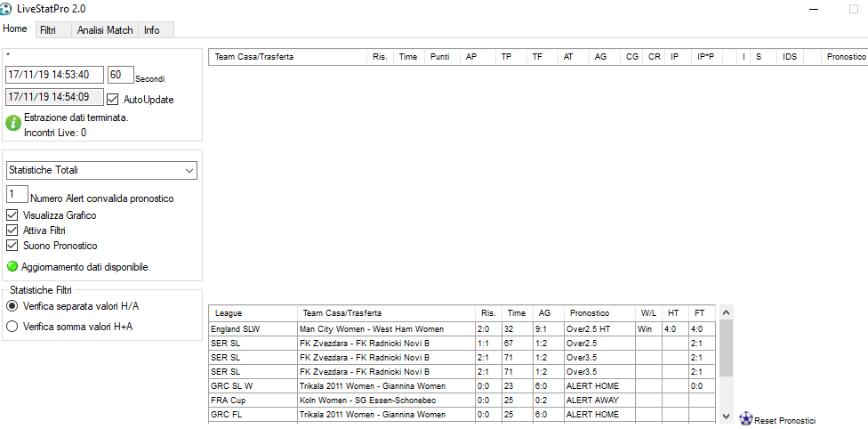
Task: Disable Visualizza Grafico checkbox
Action: [12, 215]
